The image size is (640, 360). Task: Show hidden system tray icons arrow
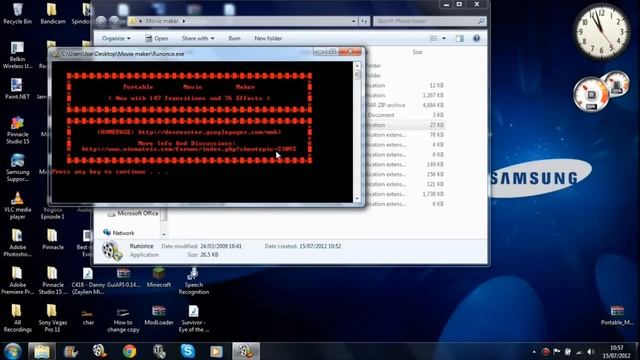534,351
